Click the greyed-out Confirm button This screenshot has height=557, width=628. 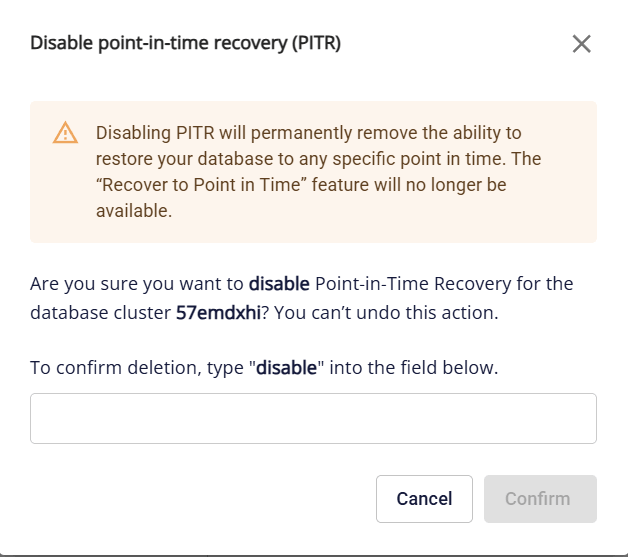click(x=540, y=499)
